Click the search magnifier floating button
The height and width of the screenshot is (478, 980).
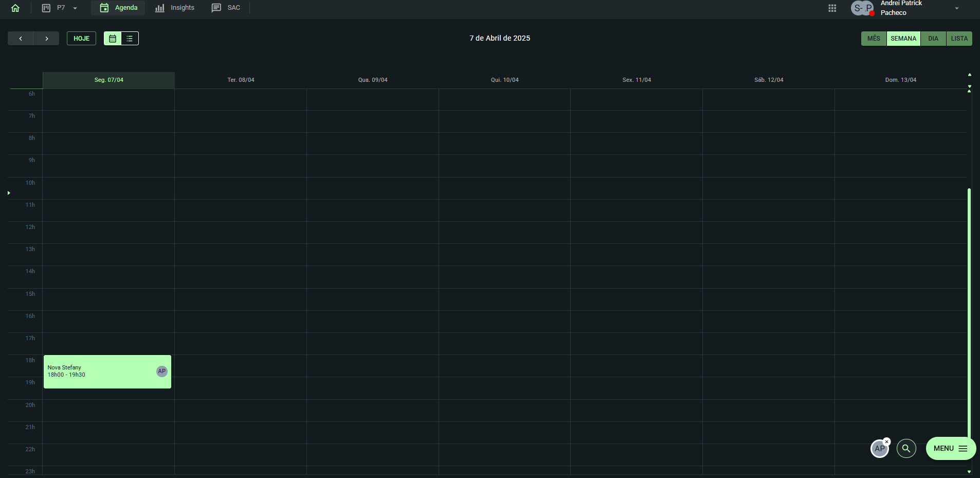pos(906,448)
